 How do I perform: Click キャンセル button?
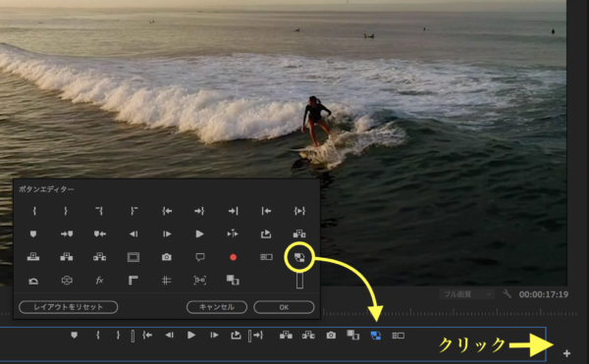[217, 307]
